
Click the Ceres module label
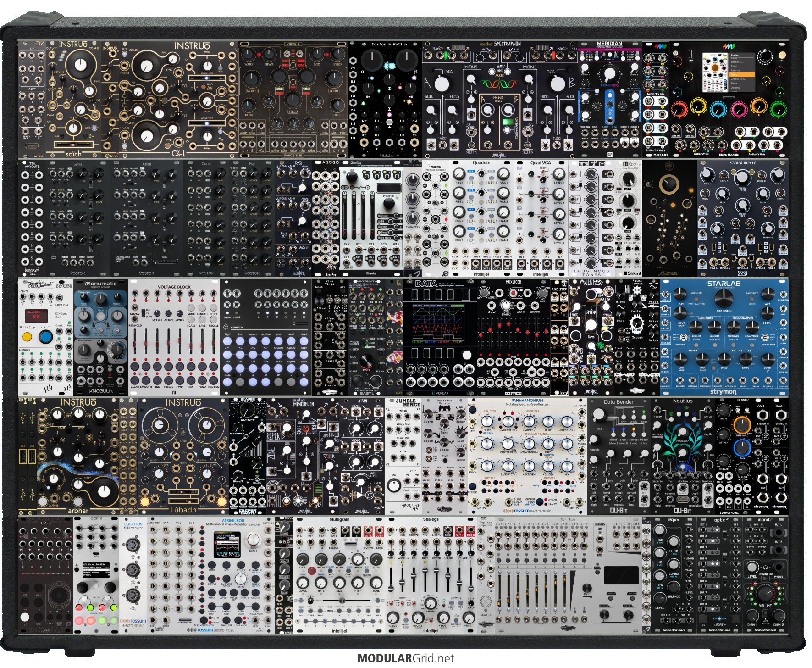click(206, 164)
